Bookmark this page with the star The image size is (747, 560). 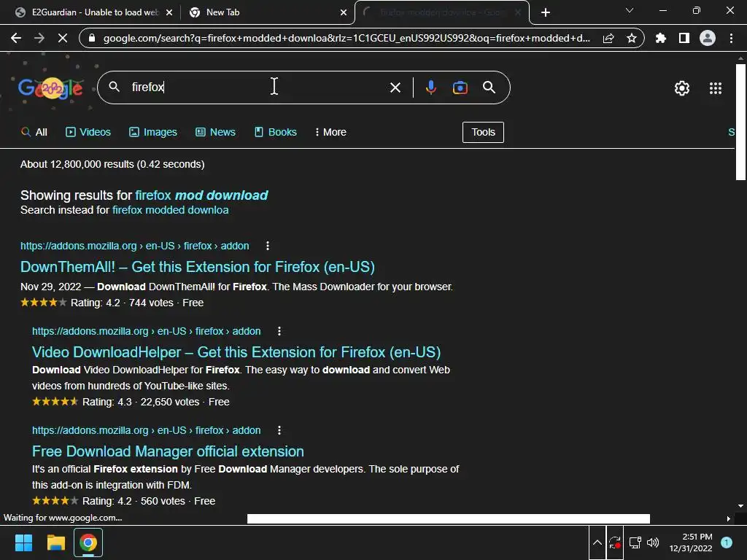tap(632, 38)
